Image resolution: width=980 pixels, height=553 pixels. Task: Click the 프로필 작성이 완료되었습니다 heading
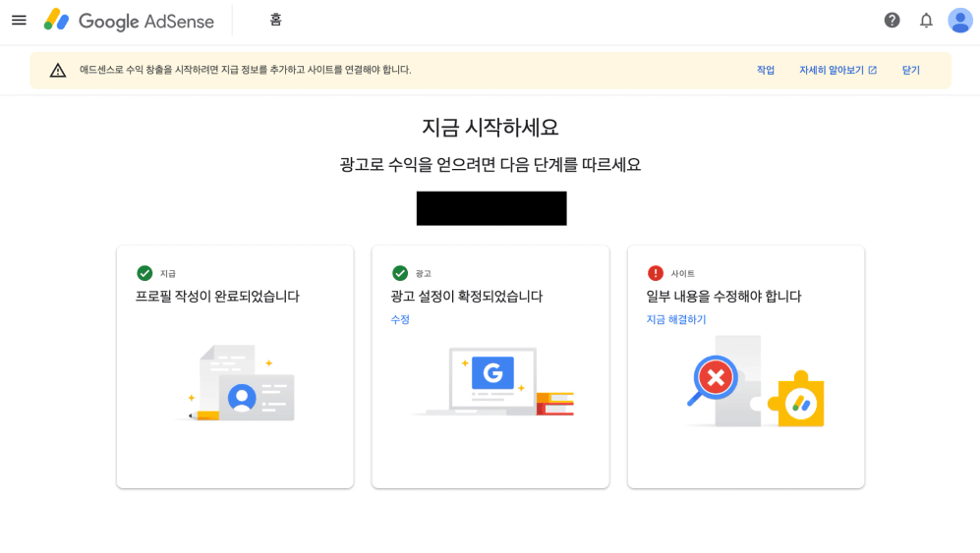pos(217,297)
